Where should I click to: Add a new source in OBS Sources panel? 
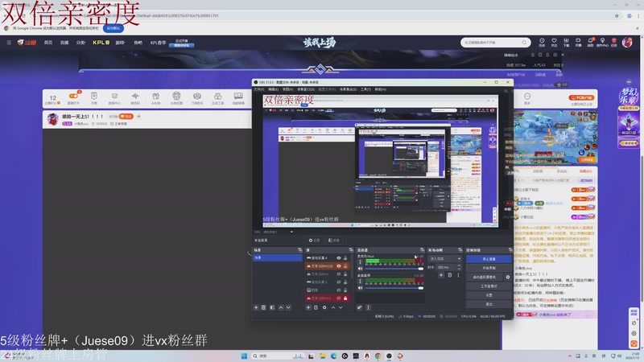(308, 307)
